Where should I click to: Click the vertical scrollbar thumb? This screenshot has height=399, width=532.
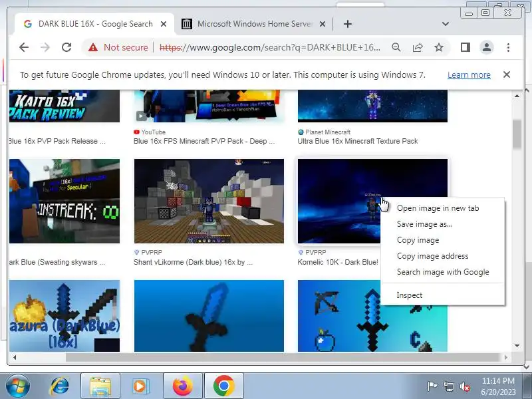[x=517, y=134]
